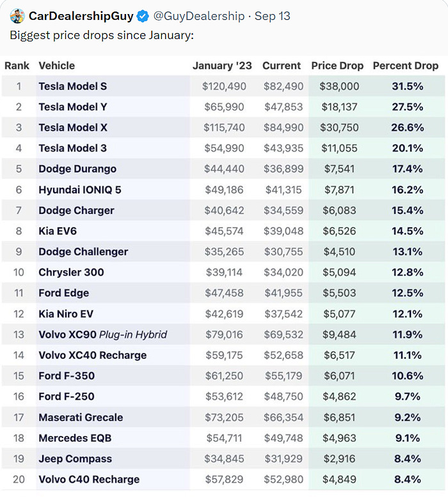Click the Current column header
Viewport: 448px width, 497px height.
pos(282,65)
